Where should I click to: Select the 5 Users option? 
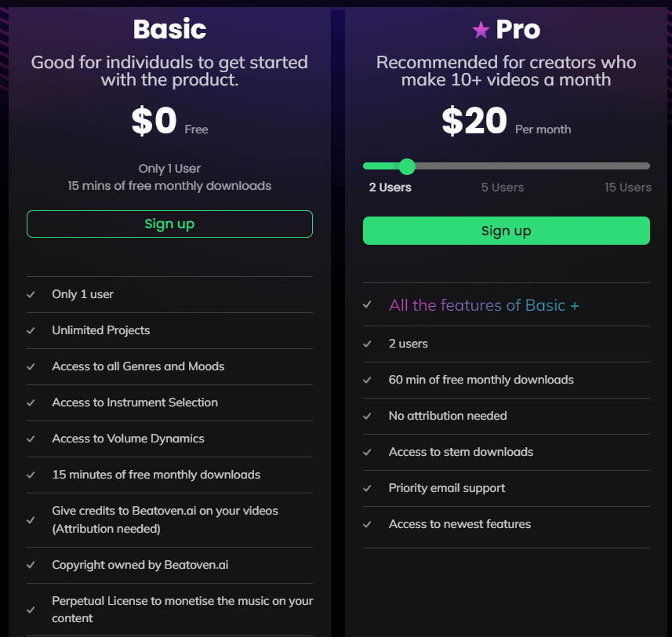pos(503,187)
